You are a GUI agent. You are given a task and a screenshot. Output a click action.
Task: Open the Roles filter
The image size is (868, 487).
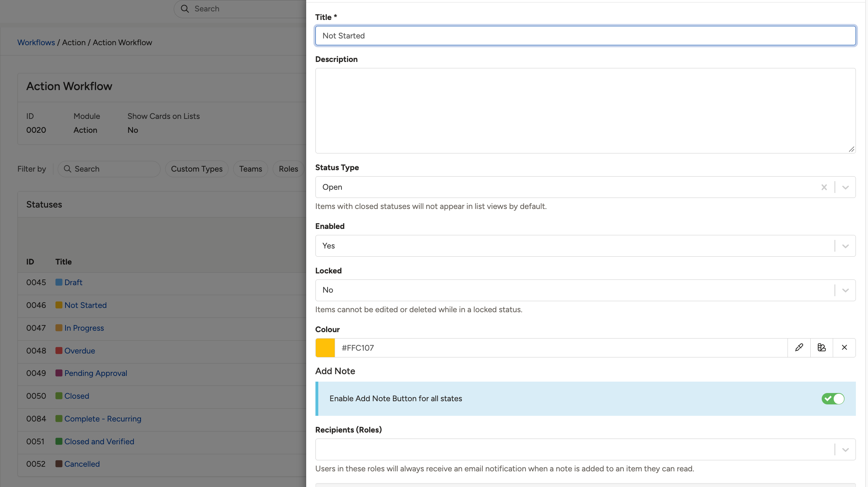[x=288, y=169]
